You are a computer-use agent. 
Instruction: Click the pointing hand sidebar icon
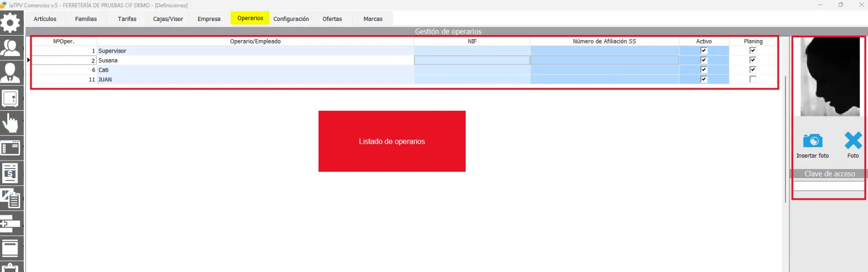(x=11, y=123)
